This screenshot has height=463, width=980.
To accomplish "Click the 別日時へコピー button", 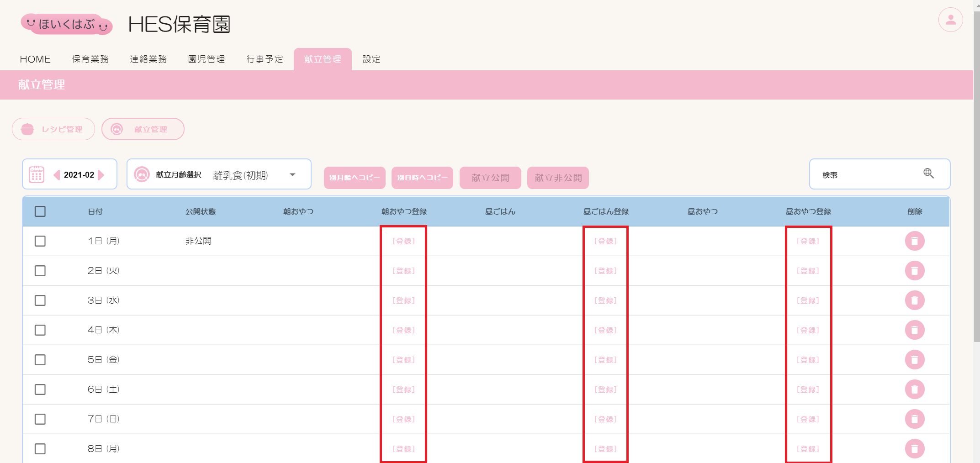I will coord(422,178).
